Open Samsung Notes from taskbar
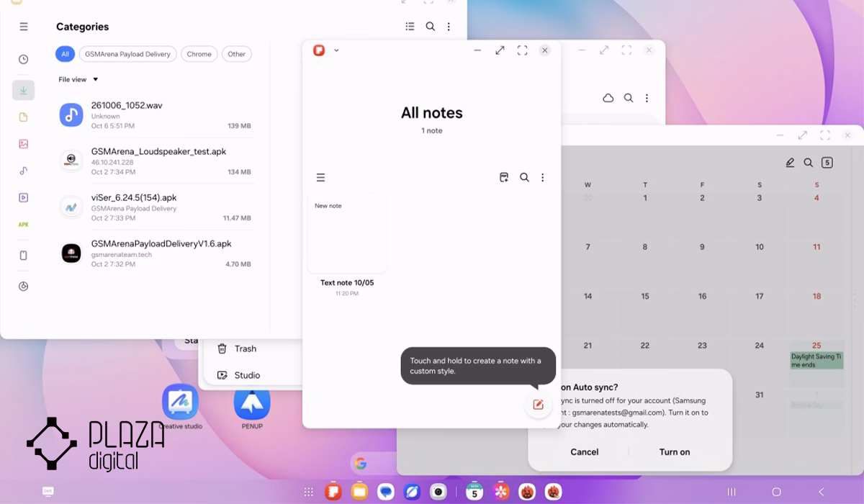864x504 pixels. point(333,492)
